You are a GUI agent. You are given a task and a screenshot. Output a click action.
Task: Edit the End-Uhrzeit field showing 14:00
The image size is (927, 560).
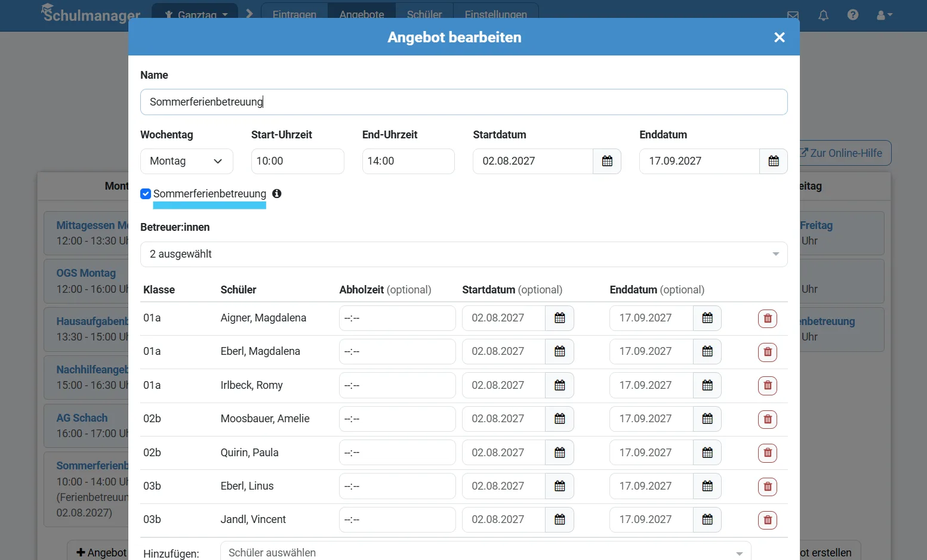pos(408,161)
